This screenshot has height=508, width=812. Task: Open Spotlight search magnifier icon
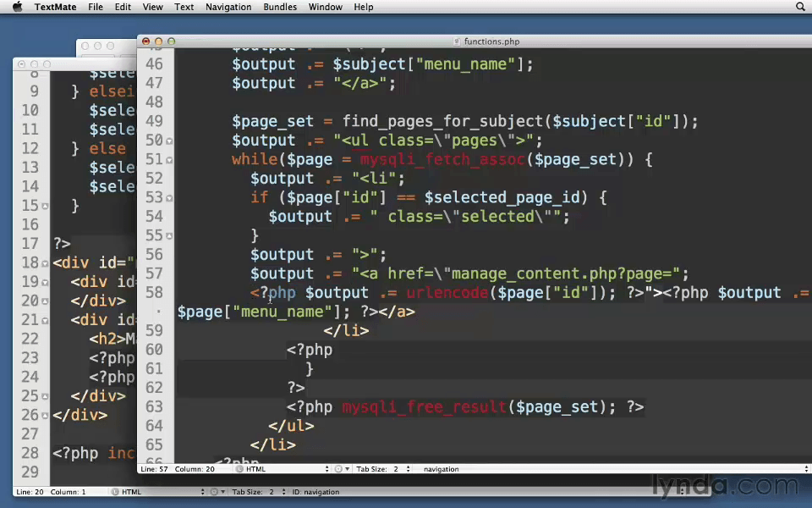pyautogui.click(x=800, y=7)
